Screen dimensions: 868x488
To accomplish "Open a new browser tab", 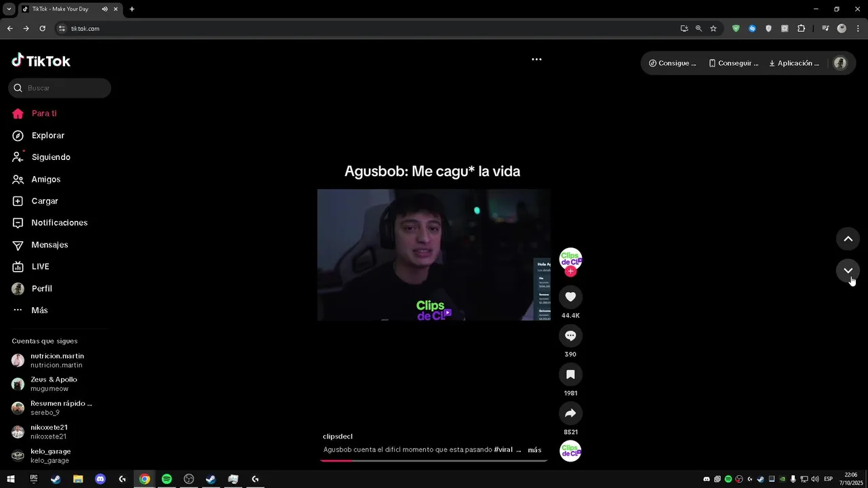I will coord(132,9).
